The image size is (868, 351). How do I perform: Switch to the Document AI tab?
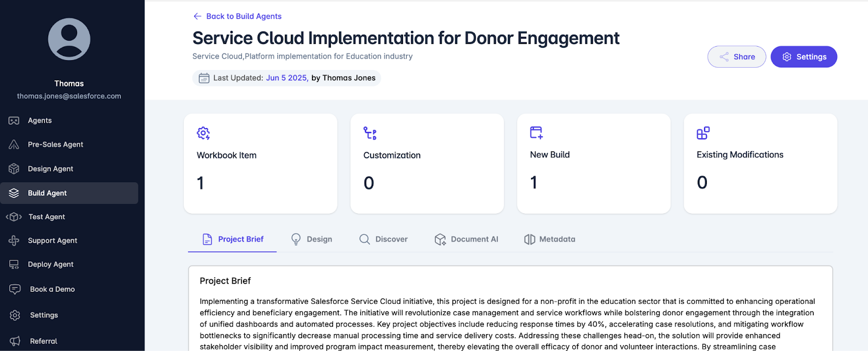467,239
